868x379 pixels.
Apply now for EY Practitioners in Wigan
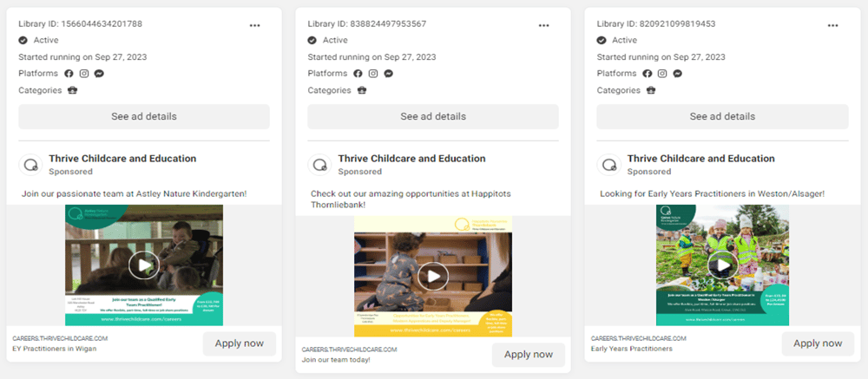[240, 343]
